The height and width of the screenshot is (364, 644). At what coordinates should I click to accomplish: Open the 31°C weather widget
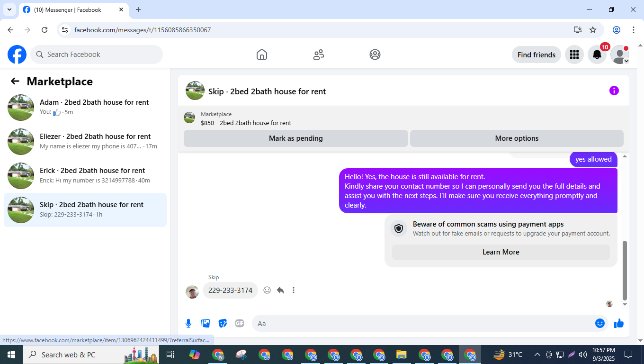[508, 355]
